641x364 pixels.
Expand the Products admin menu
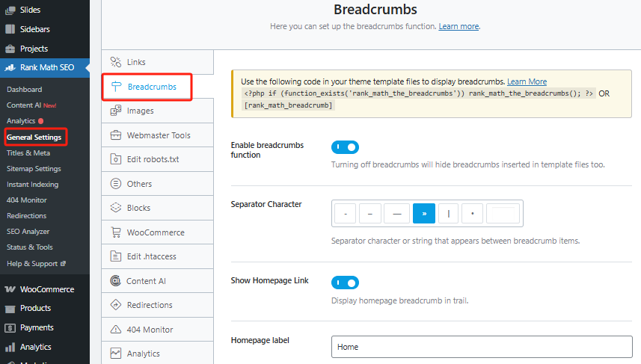pos(35,308)
